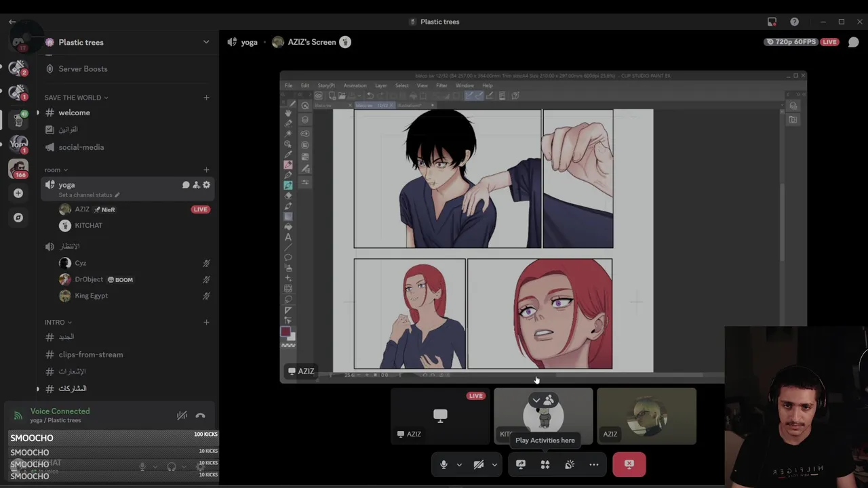868x488 pixels.
Task: Toggle Snap to Grid in Clip Studio
Action: click(x=490, y=96)
